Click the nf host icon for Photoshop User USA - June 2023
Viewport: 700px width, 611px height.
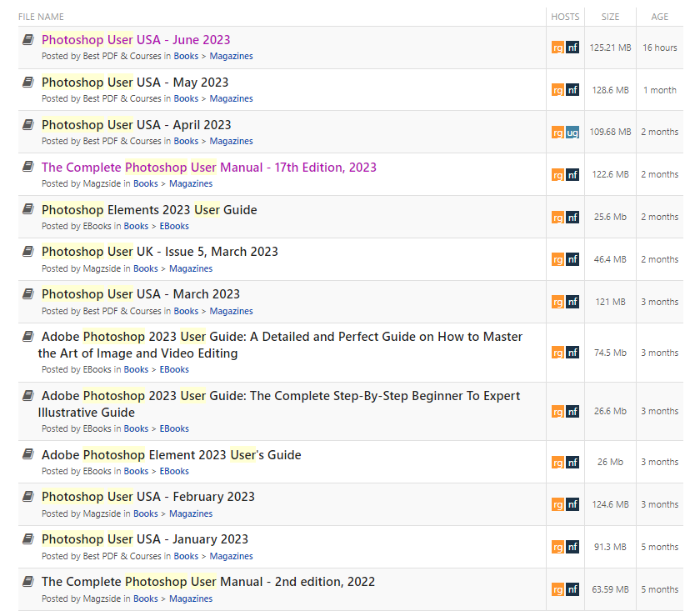point(572,48)
